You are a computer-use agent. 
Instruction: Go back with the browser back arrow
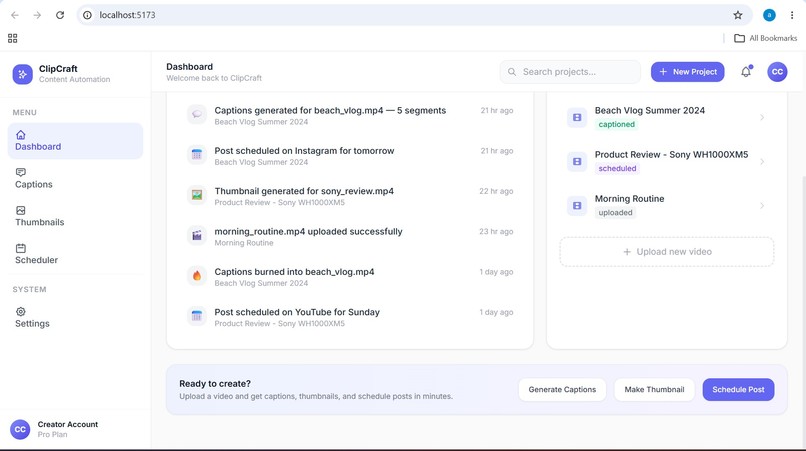coord(15,15)
